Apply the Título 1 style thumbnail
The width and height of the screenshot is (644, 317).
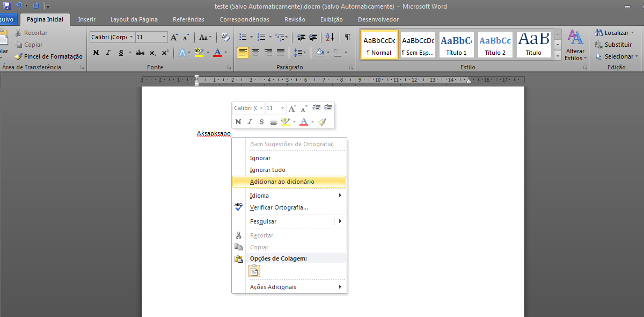click(x=456, y=45)
